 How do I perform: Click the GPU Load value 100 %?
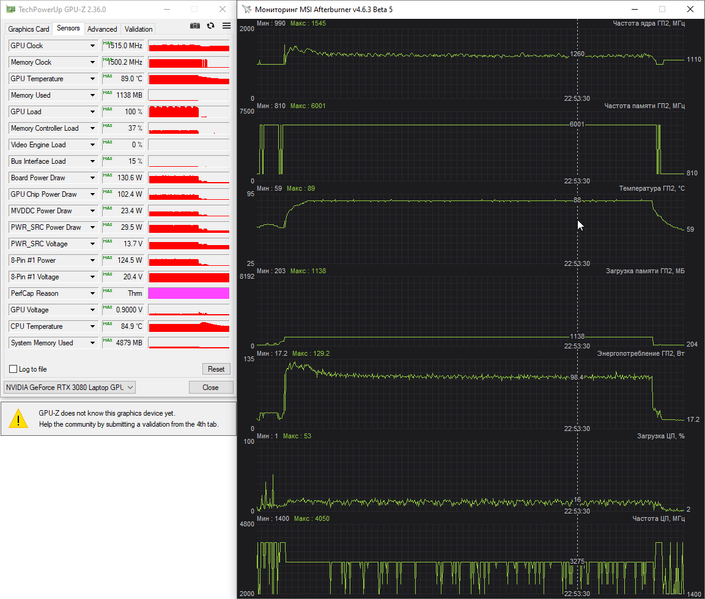pos(133,112)
